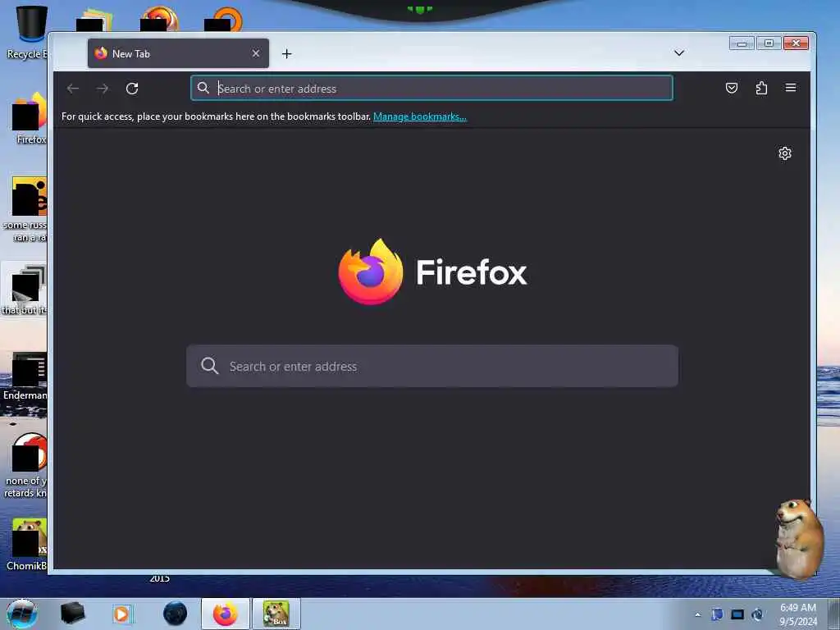Open the black folder taskbar icon
840x630 pixels.
coord(72,614)
